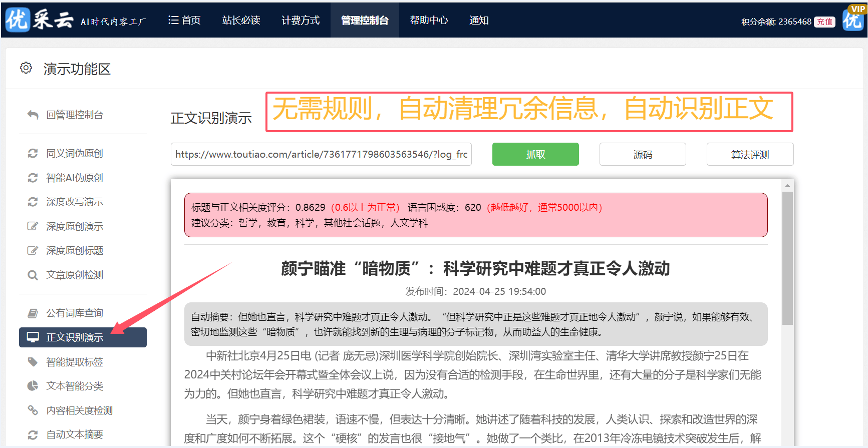Click the 建议分类 line in pink box
The width and height of the screenshot is (868, 448).
click(310, 223)
